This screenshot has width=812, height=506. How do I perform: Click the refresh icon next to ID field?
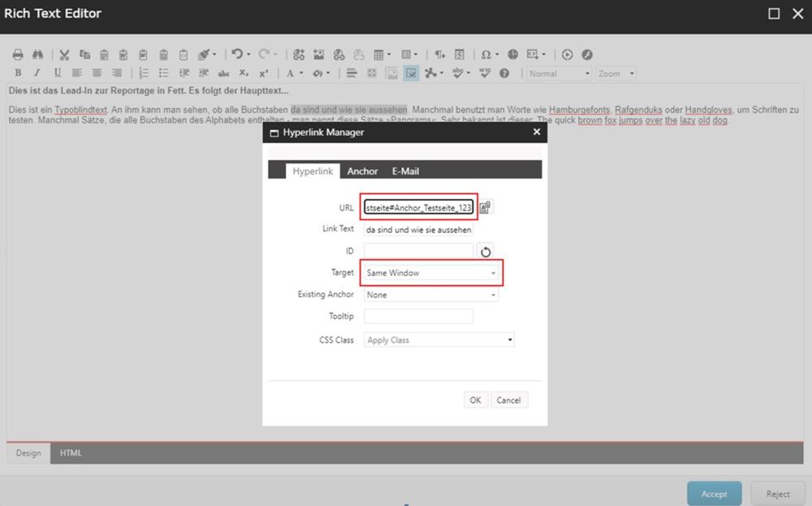coord(486,252)
